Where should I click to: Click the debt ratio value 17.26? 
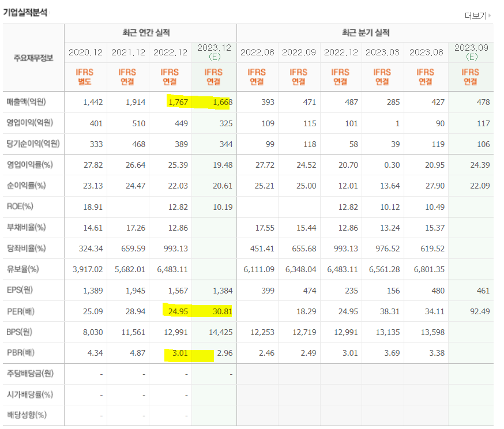(136, 228)
